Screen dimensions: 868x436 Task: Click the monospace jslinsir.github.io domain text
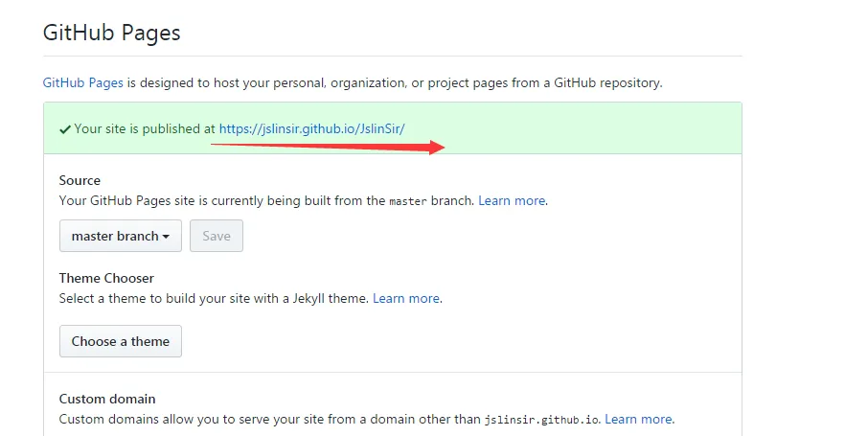[x=541, y=420]
